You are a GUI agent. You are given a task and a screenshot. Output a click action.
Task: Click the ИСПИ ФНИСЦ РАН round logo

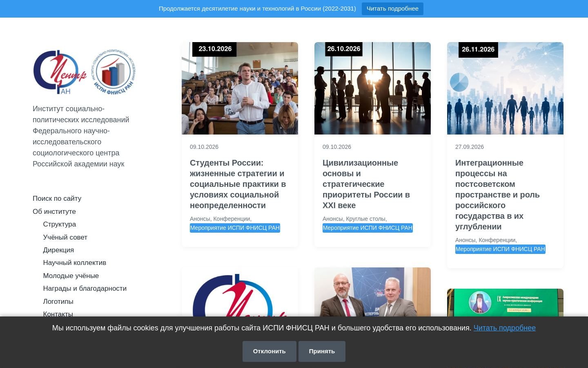[x=113, y=72]
